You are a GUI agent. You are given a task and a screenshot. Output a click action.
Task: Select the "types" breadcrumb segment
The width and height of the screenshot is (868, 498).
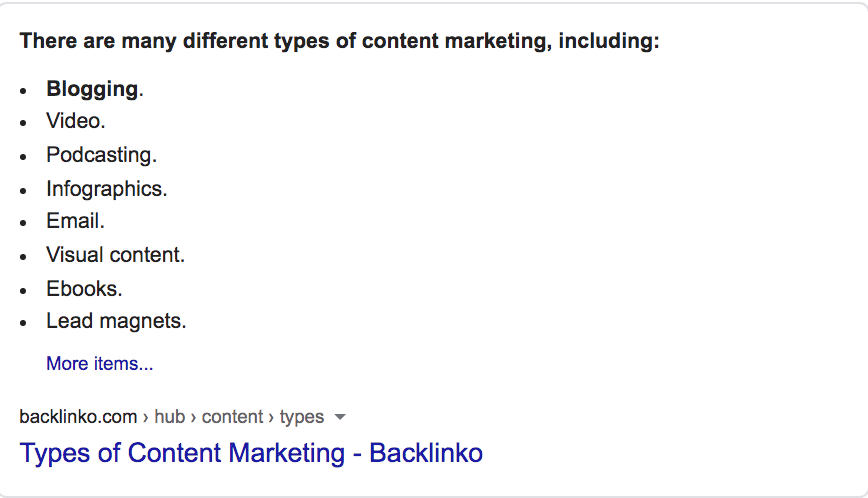302,417
